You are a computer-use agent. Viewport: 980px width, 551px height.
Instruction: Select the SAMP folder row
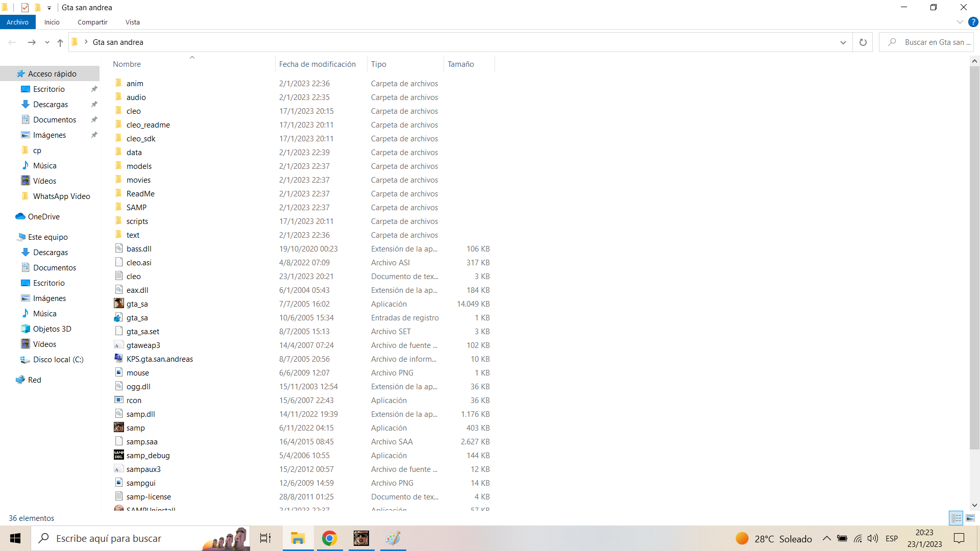(x=302, y=207)
